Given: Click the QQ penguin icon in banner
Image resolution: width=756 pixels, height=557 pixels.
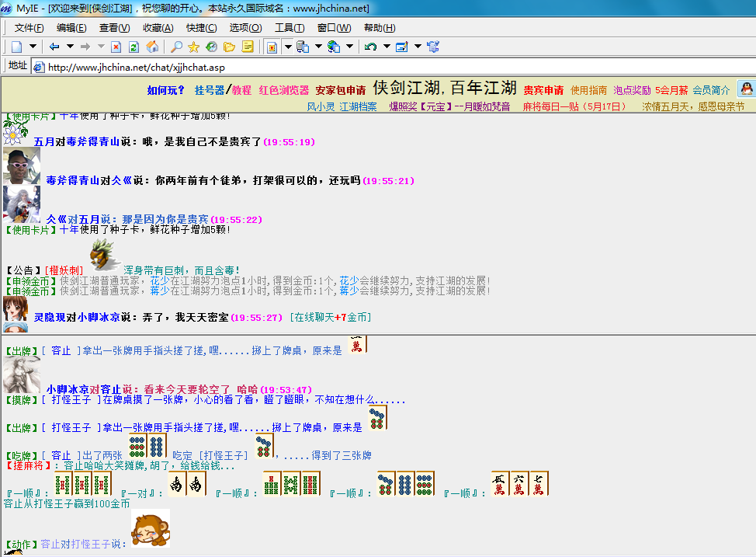Looking at the screenshot, I should [x=747, y=89].
